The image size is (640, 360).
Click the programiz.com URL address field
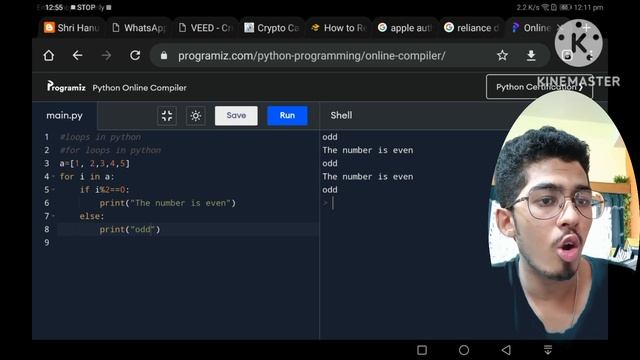(x=311, y=56)
